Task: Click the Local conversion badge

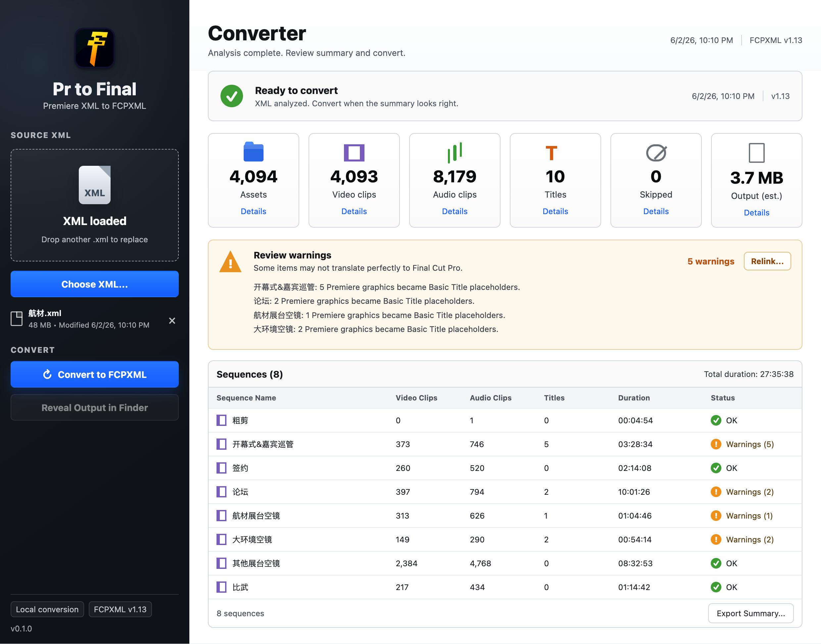Action: click(x=47, y=609)
